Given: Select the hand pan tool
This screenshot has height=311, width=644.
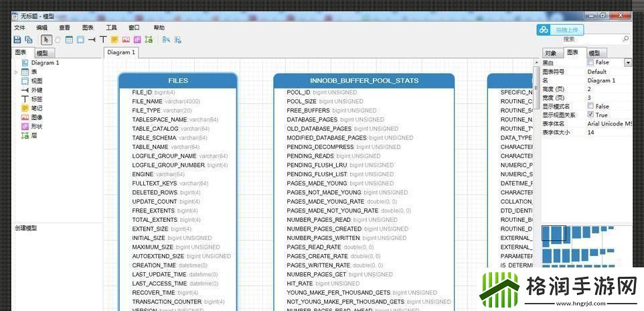Looking at the screenshot, I should click(x=58, y=40).
